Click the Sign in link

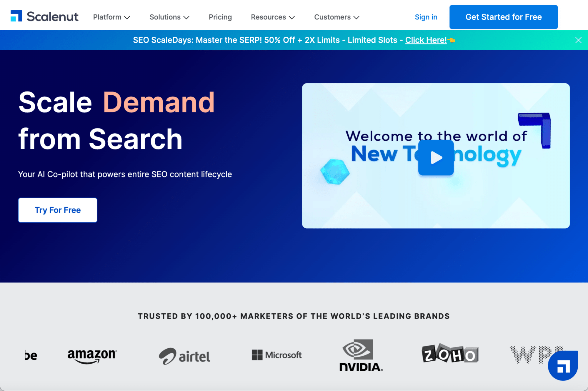[426, 17]
